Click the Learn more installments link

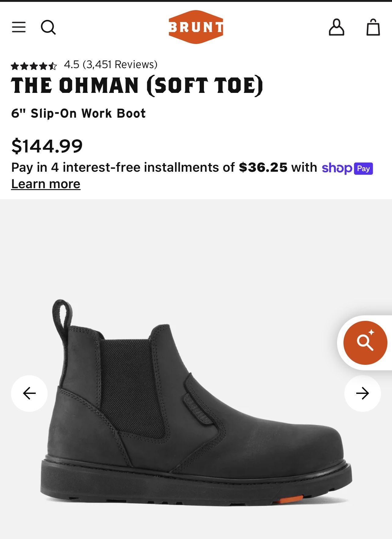[46, 184]
